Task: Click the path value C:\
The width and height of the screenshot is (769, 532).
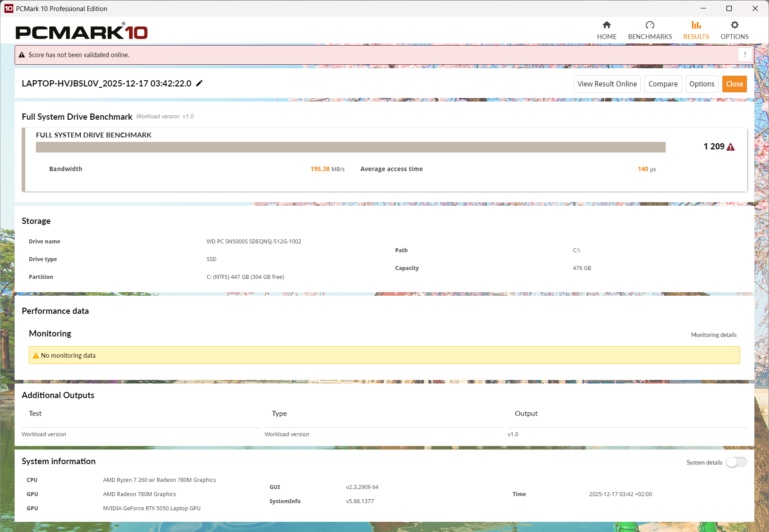Action: click(x=577, y=250)
